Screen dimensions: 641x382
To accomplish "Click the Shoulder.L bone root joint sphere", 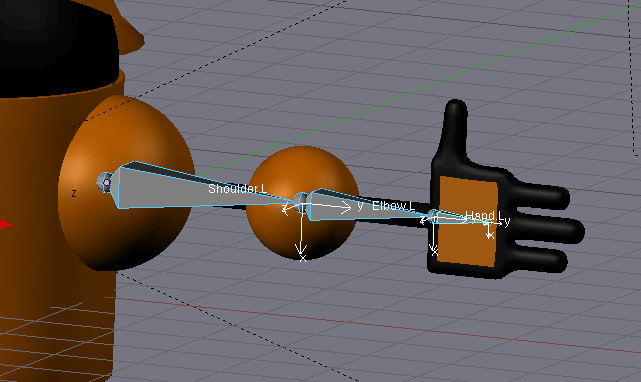I will tap(105, 182).
